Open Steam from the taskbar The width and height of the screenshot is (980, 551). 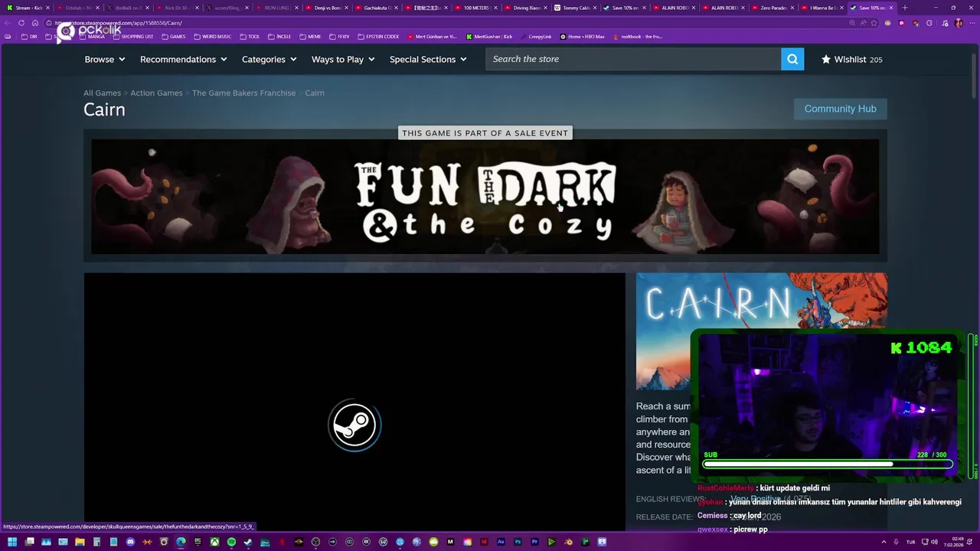248,542
